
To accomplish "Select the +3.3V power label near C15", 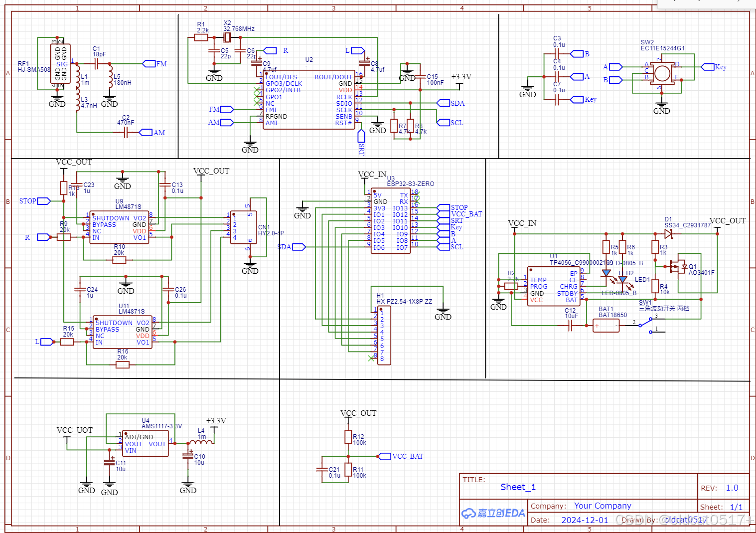I will pyautogui.click(x=461, y=77).
